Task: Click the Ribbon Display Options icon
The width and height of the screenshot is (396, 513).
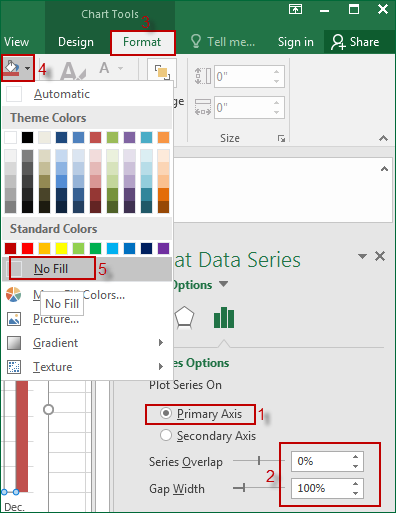Action: pos(295,9)
